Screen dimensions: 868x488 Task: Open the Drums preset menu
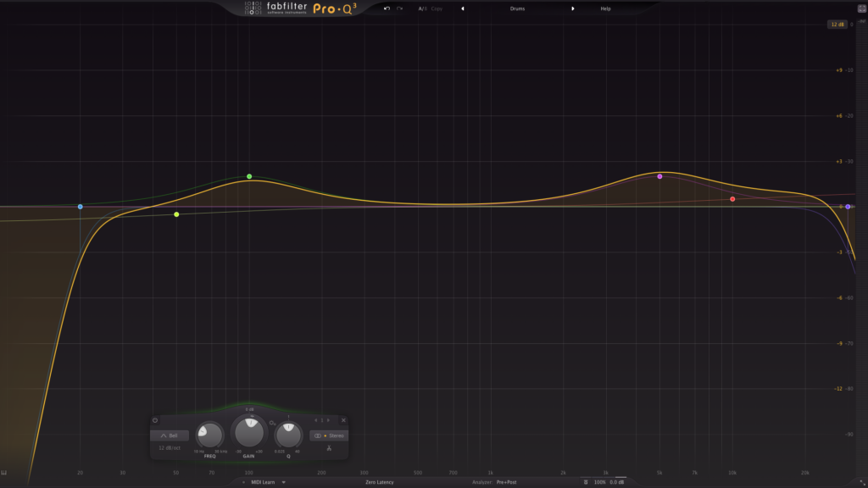[x=520, y=8]
